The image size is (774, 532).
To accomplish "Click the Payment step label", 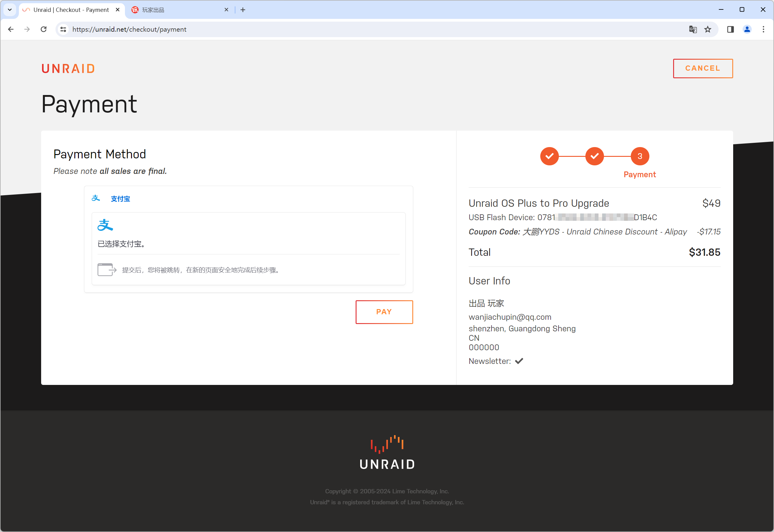I will 640,174.
